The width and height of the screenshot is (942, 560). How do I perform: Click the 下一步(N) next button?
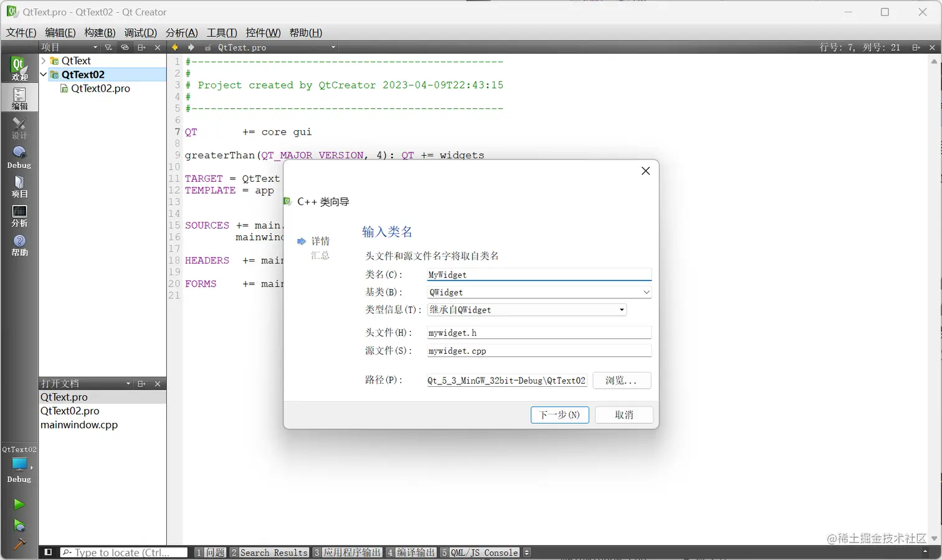point(559,415)
